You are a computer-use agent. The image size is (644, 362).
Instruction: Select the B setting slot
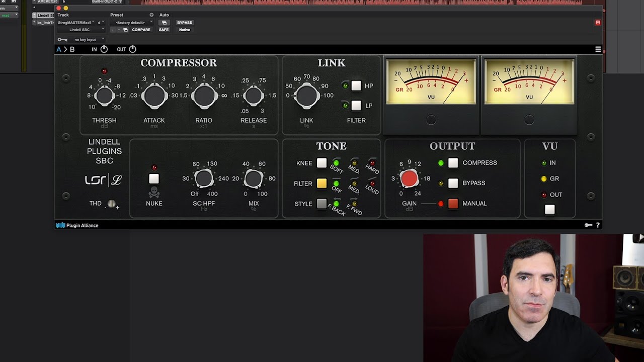point(72,49)
